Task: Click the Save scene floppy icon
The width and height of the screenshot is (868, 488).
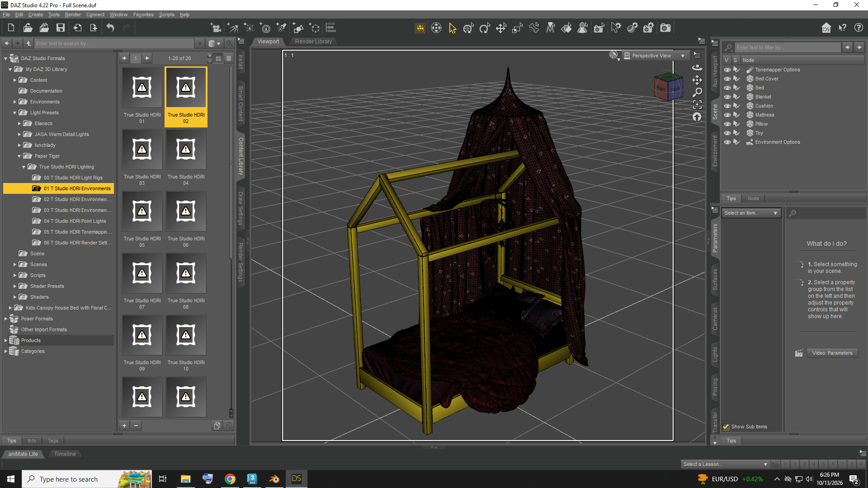Action: tap(60, 28)
